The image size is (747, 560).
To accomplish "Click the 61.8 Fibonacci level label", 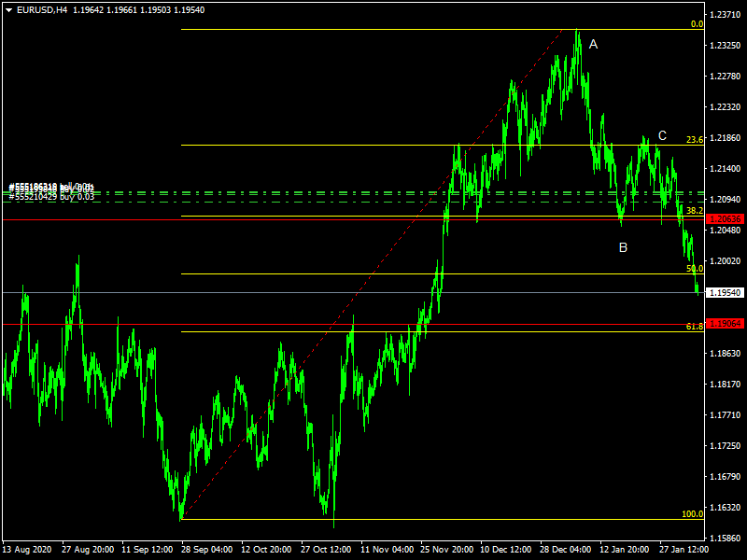I will click(695, 326).
